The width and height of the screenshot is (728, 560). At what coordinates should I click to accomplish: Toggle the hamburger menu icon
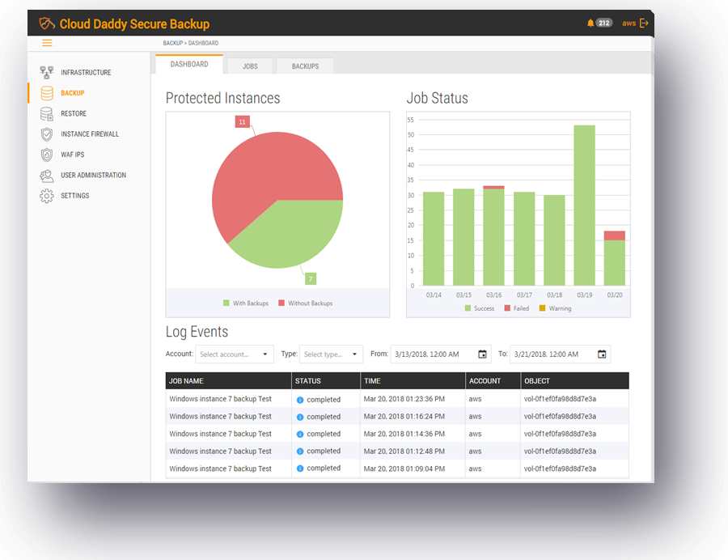(x=47, y=43)
